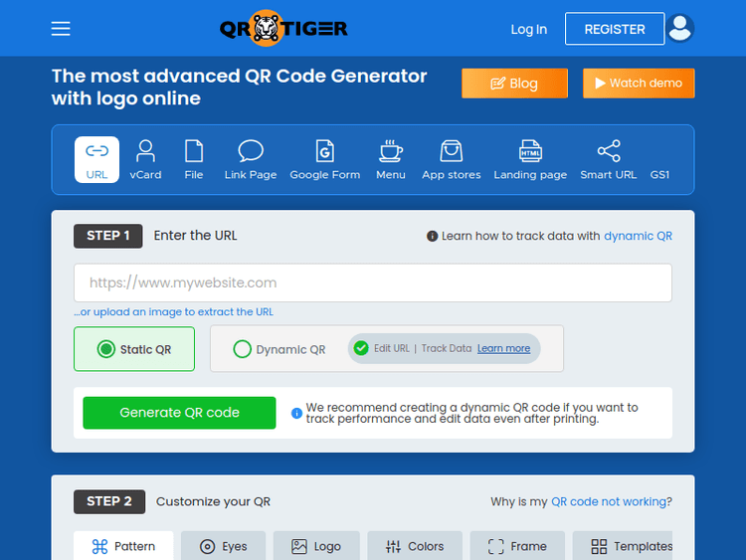The width and height of the screenshot is (746, 560).
Task: Switch to the Pattern tab
Action: click(x=123, y=546)
